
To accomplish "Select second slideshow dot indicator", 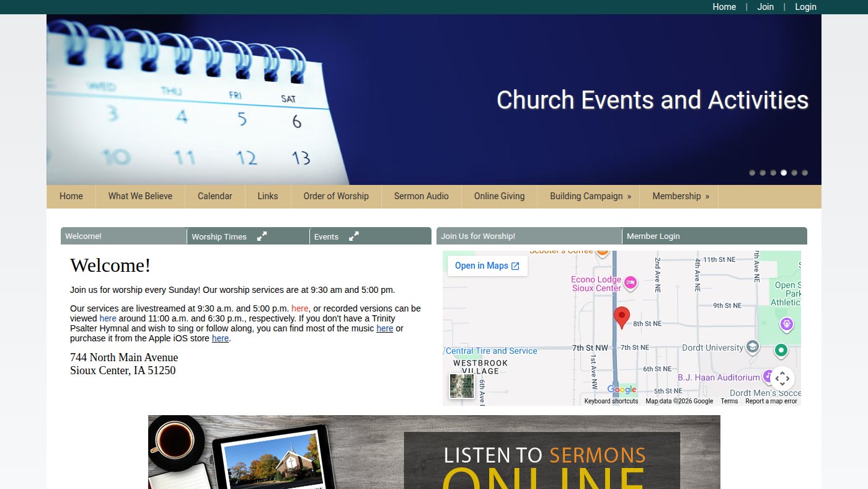I will (x=763, y=173).
